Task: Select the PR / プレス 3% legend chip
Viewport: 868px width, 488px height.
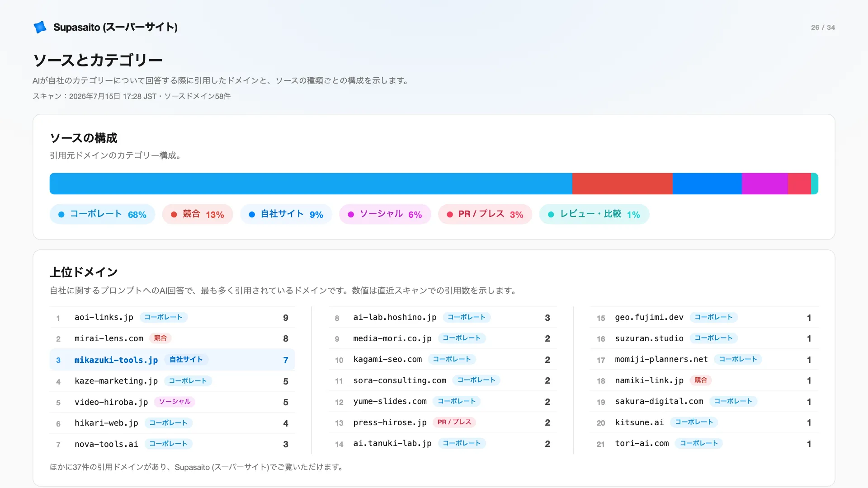Action: tap(485, 214)
